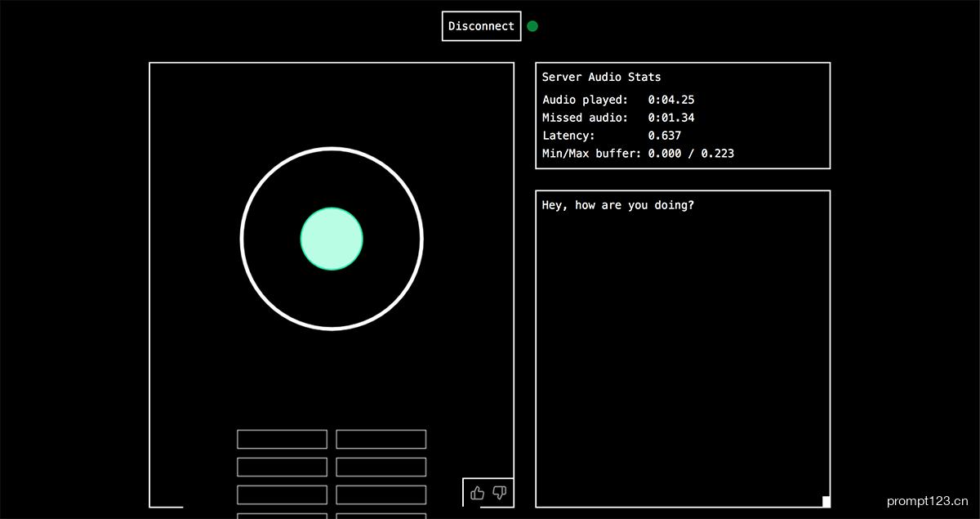Click the "Latency:" label
The height and width of the screenshot is (519, 980).
569,136
